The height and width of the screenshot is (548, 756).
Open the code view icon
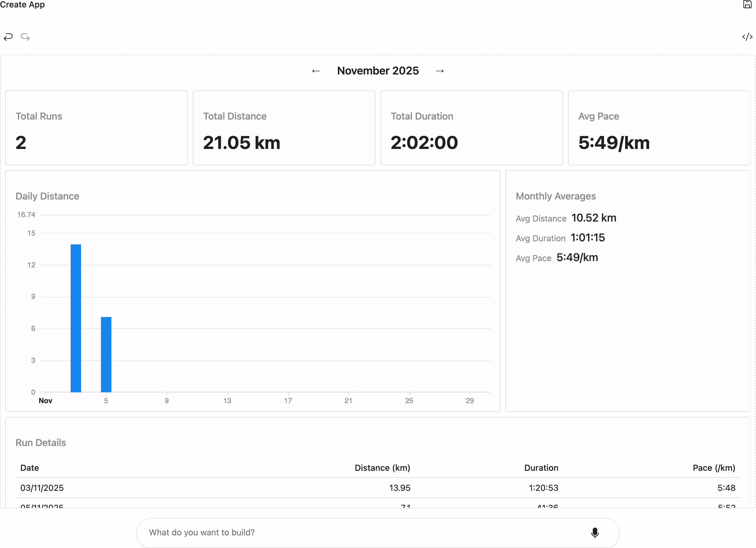pyautogui.click(x=747, y=37)
